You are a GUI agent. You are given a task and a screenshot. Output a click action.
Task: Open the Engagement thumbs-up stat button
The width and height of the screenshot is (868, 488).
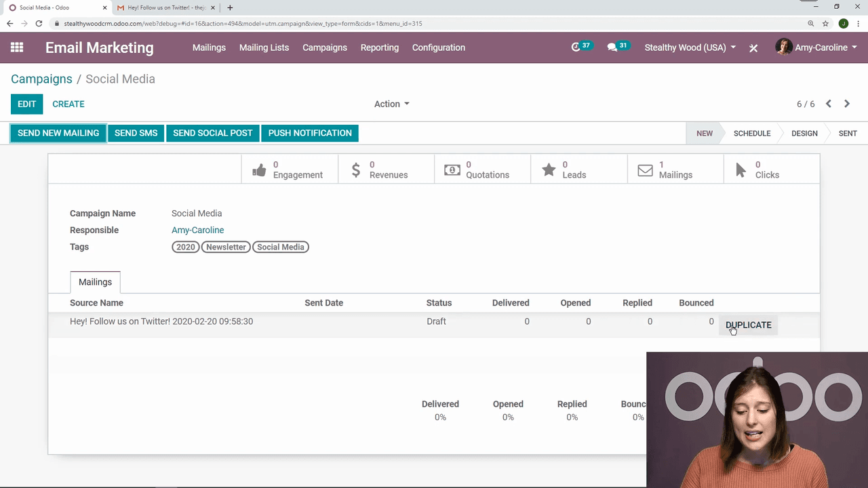(289, 169)
